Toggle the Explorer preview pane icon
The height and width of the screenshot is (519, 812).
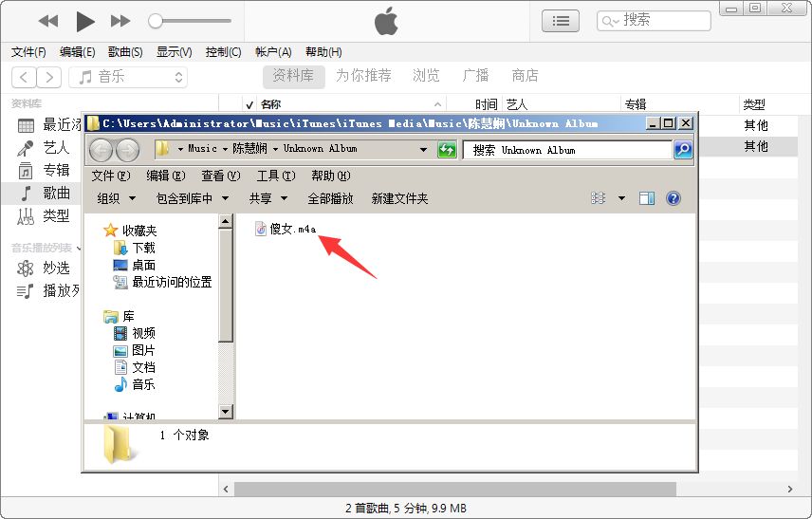point(647,198)
